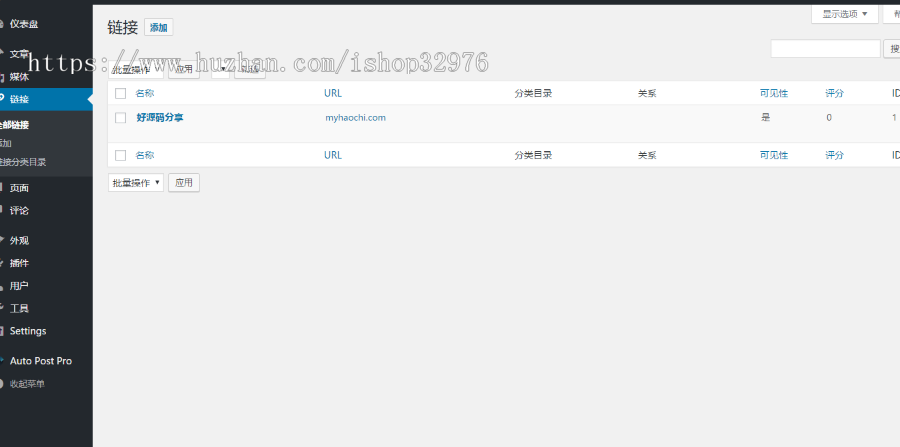Image resolution: width=900 pixels, height=447 pixels.
Task: Sort by 评分 in the table footer
Action: (835, 156)
